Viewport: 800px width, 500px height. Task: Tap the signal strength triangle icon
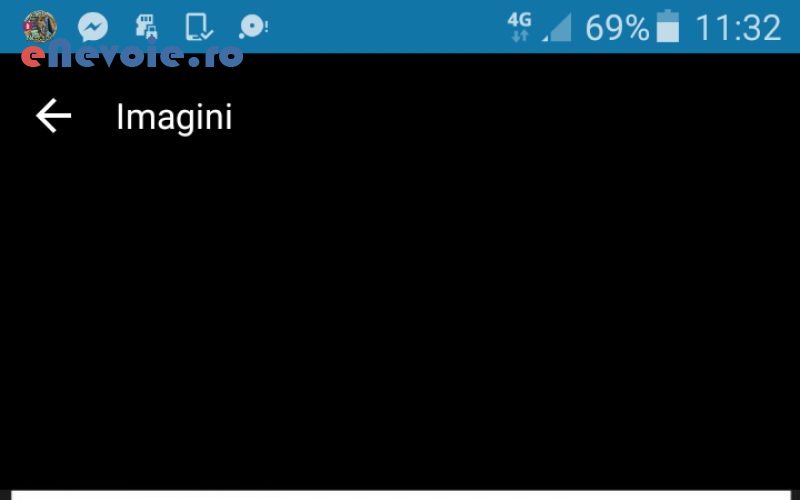click(x=557, y=28)
